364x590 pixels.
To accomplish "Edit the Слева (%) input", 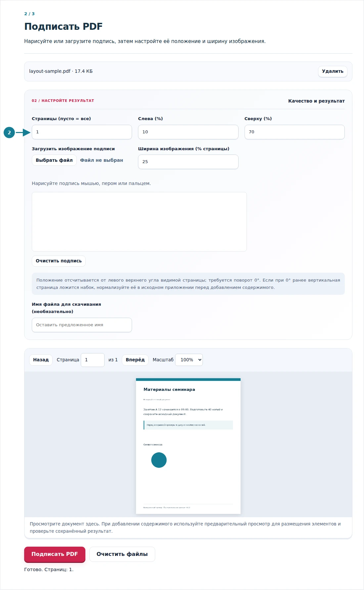I will (x=188, y=132).
